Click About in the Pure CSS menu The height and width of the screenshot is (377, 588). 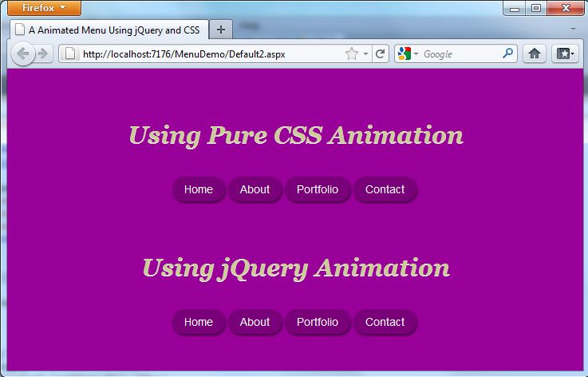[255, 189]
